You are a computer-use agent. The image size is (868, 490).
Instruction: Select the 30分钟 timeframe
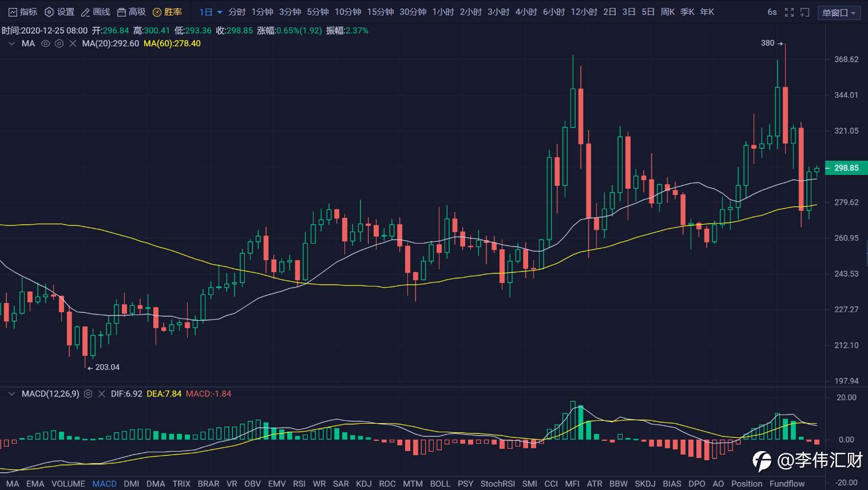413,12
